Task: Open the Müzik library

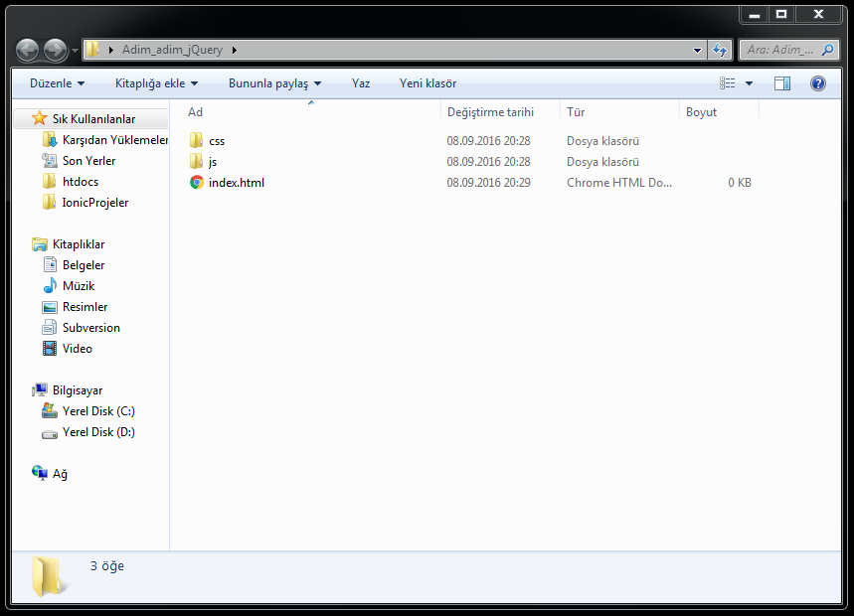Action: click(x=79, y=286)
